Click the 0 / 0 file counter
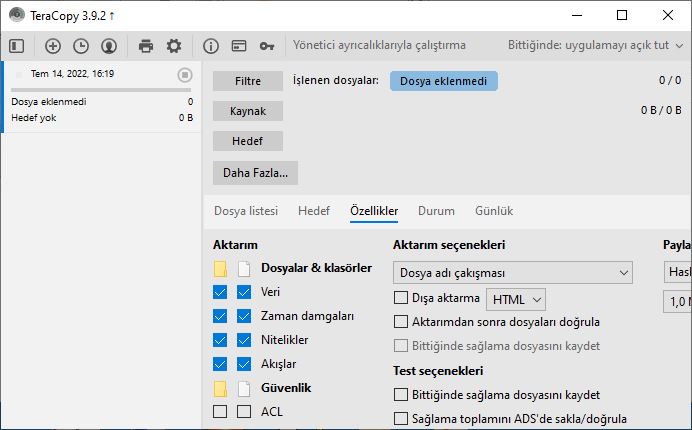This screenshot has height=430, width=692. point(670,80)
